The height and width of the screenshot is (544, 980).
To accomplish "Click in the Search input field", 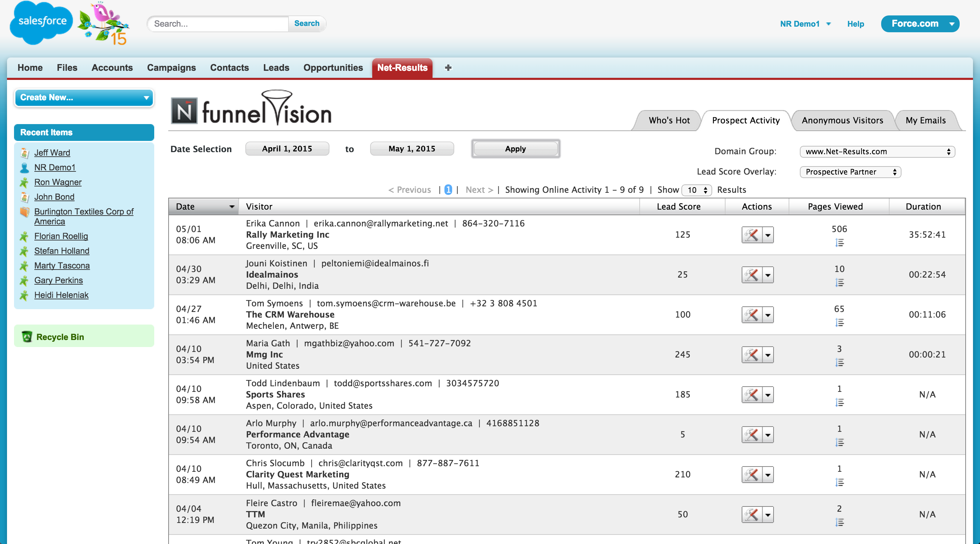I will point(219,24).
